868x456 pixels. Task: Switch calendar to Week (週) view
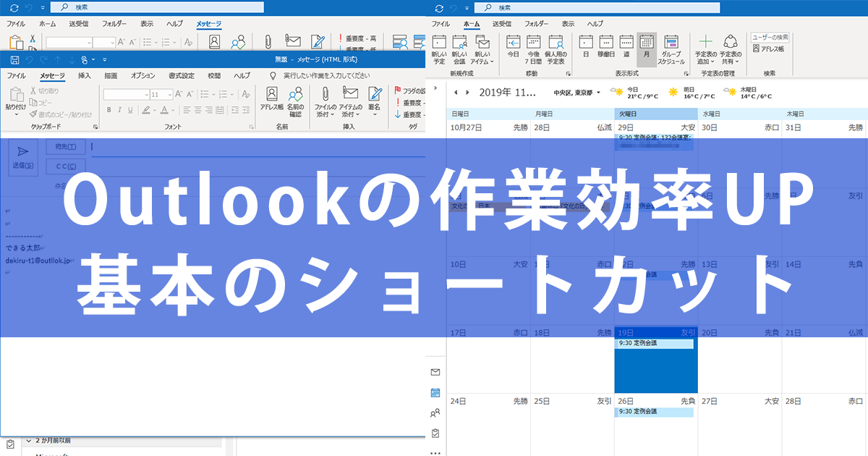pyautogui.click(x=626, y=46)
